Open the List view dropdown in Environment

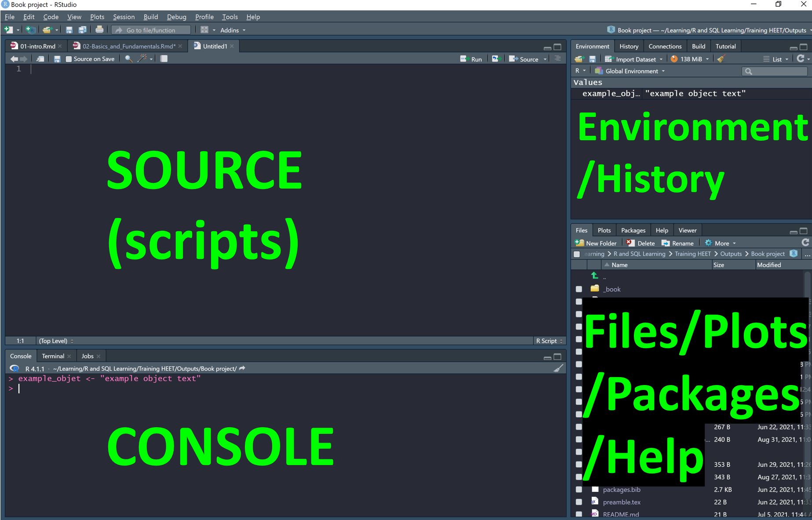[777, 59]
